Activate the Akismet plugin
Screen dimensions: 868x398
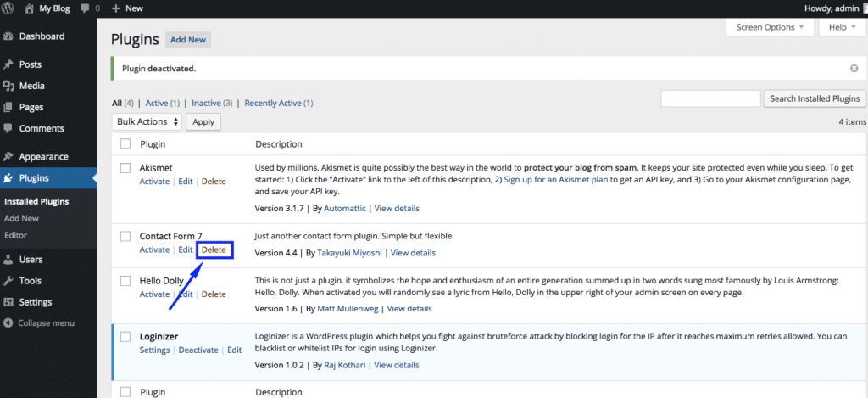tap(154, 182)
